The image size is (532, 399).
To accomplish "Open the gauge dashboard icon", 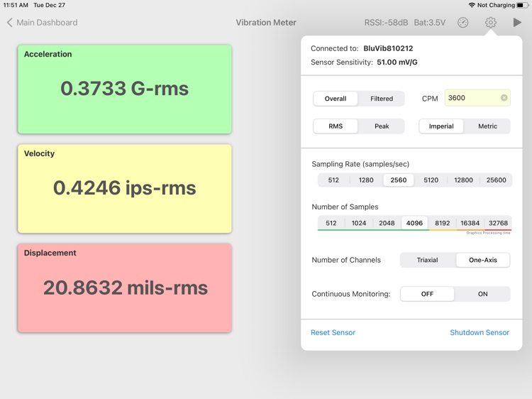I will pos(462,23).
